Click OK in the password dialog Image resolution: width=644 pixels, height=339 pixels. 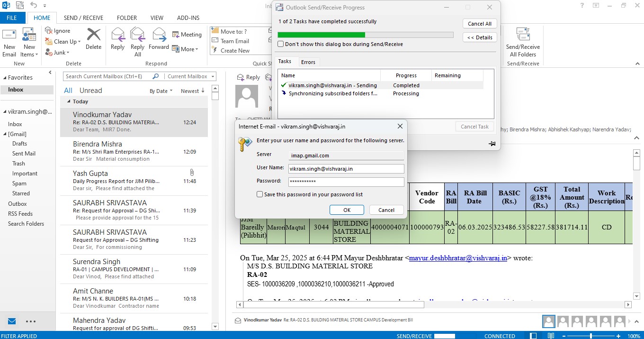[347, 210]
